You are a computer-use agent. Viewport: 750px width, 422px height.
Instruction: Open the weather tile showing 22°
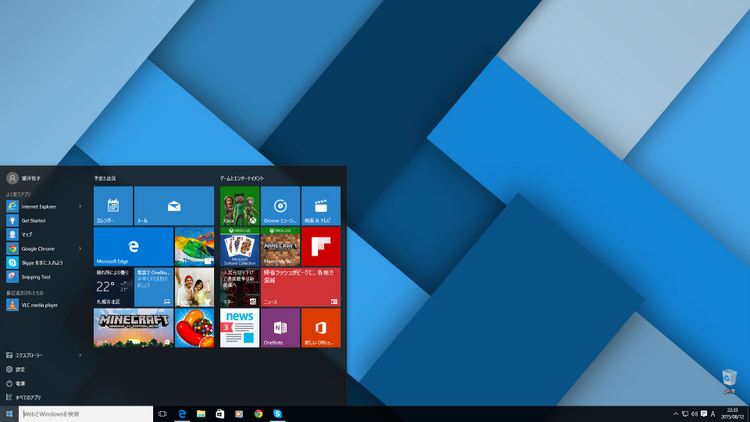(x=113, y=287)
